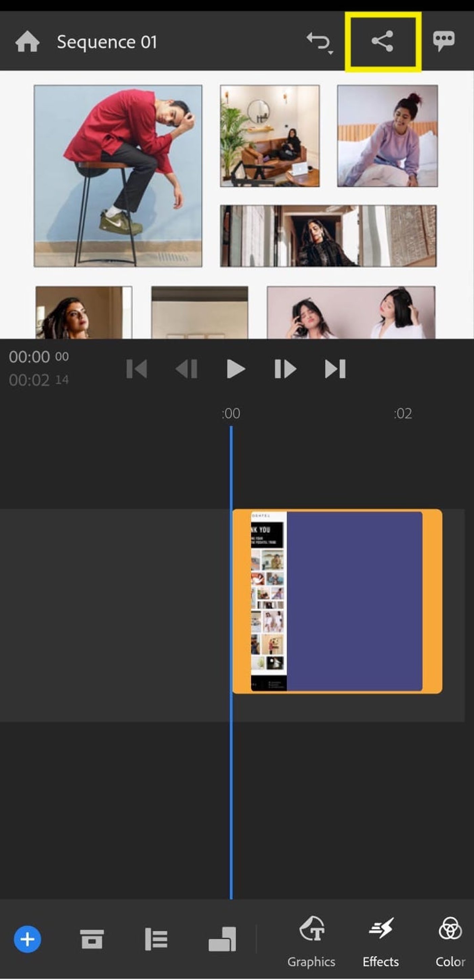Screen dimensions: 474x980
Task: Step back one frame
Action: [x=187, y=369]
